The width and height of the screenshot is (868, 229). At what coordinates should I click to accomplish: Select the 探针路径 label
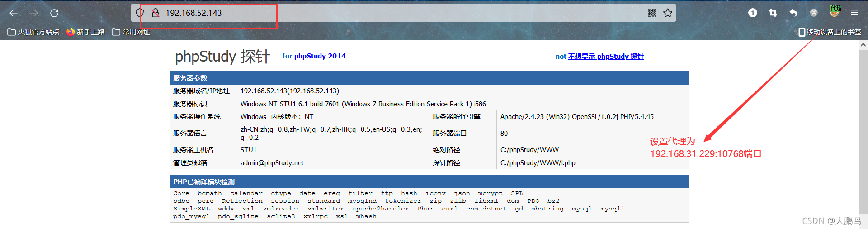tap(446, 163)
